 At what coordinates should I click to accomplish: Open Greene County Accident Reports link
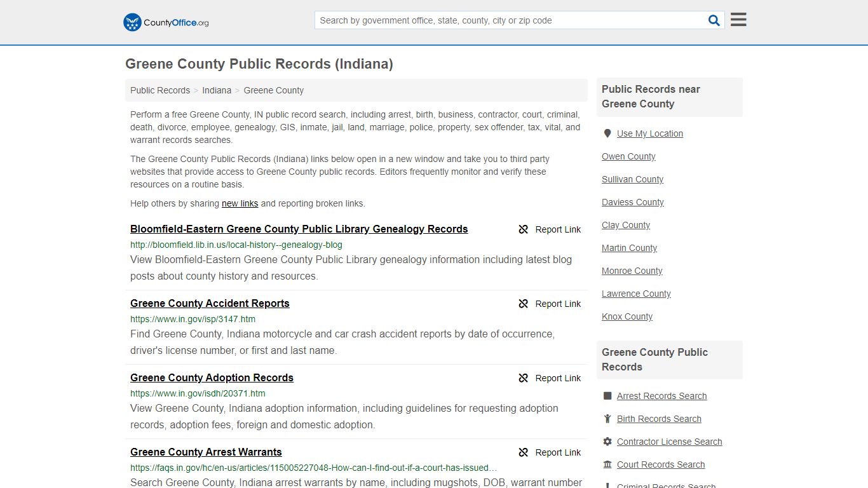tap(210, 303)
